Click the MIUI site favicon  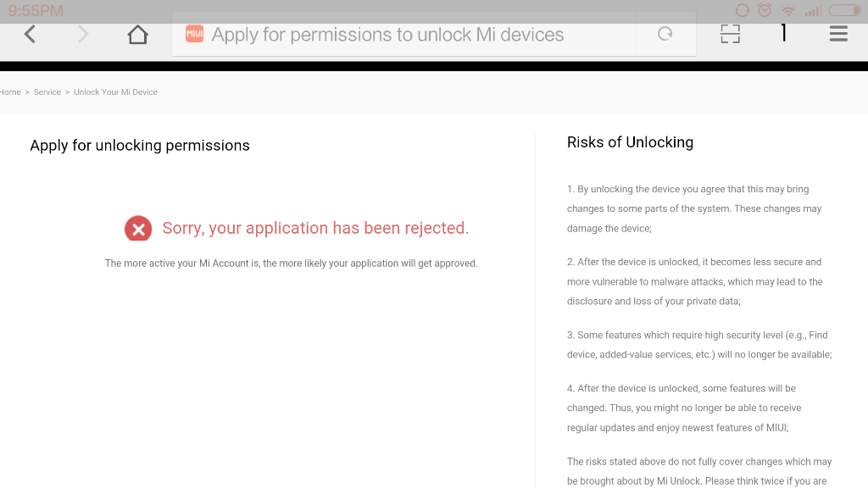pos(194,34)
